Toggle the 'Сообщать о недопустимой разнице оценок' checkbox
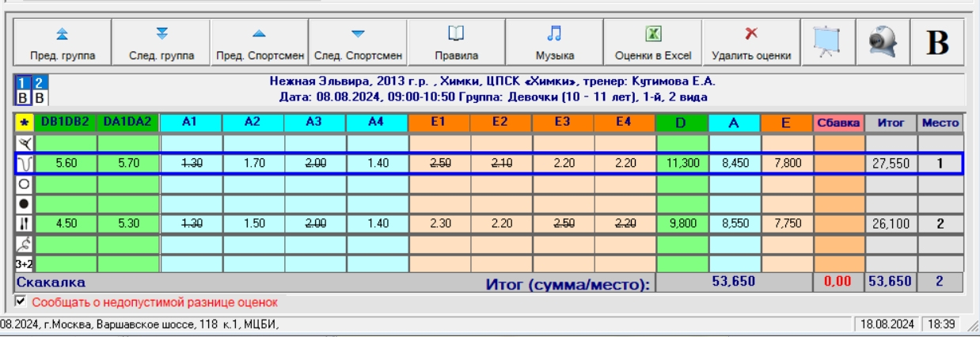 tap(21, 301)
